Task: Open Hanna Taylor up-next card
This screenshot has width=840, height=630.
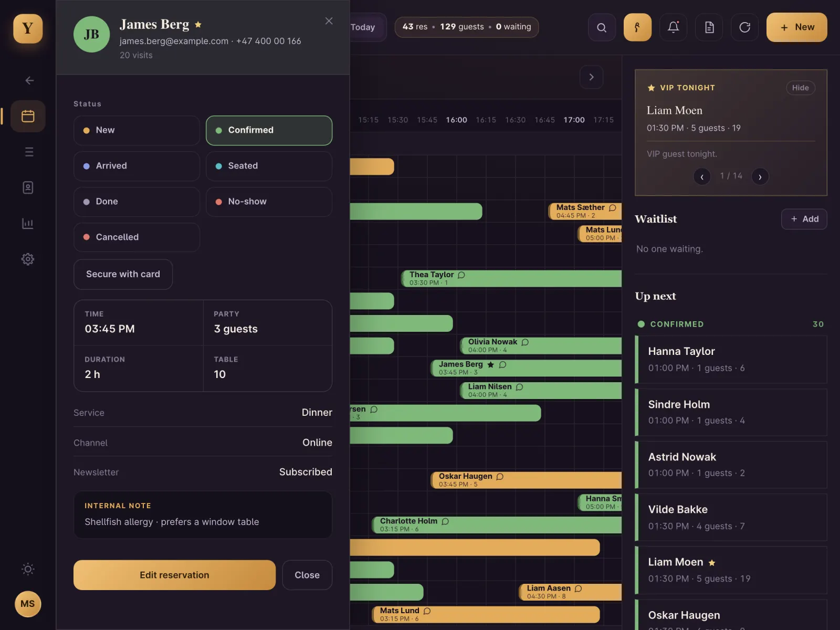Action: click(x=731, y=360)
